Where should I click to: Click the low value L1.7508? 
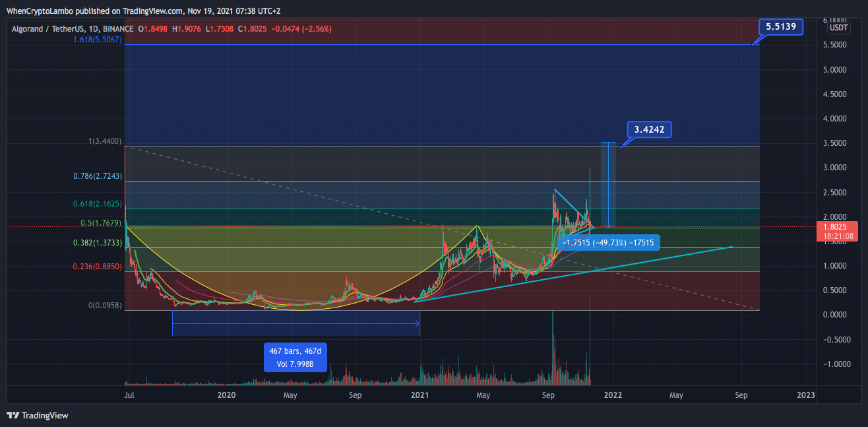tap(220, 29)
